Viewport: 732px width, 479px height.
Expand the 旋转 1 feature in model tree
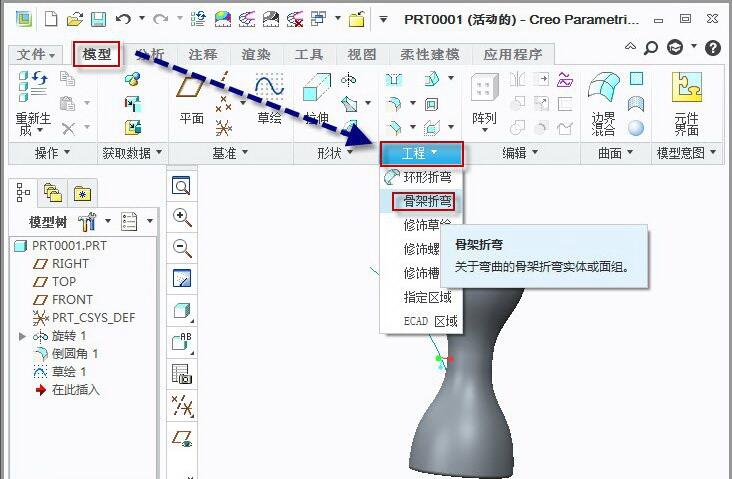tap(22, 336)
